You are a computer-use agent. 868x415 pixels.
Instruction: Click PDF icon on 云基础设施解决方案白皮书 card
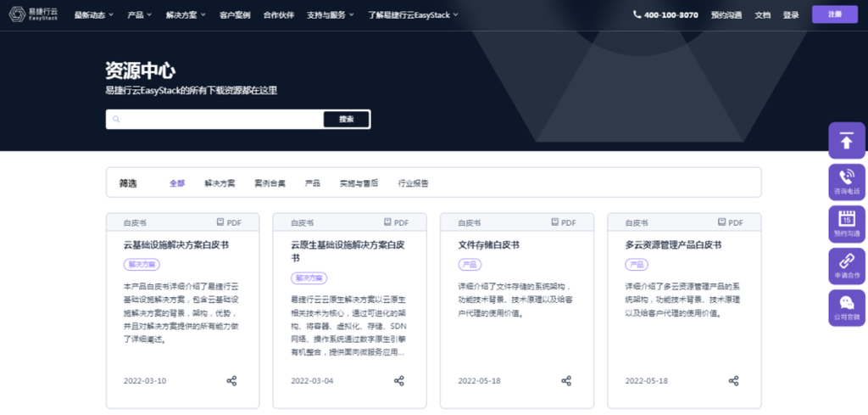tap(220, 222)
